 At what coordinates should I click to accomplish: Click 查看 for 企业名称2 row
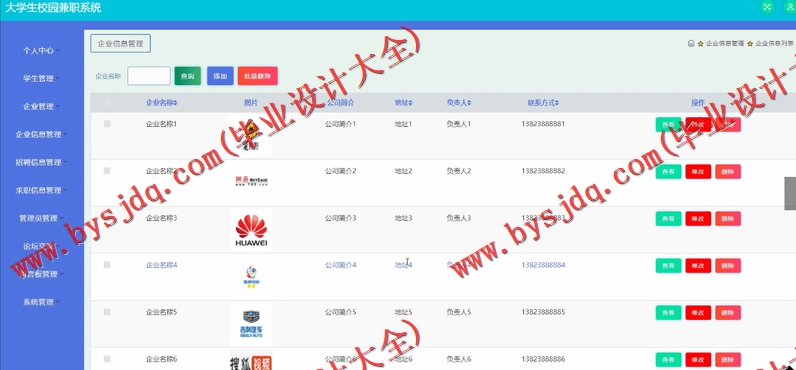tap(668, 172)
